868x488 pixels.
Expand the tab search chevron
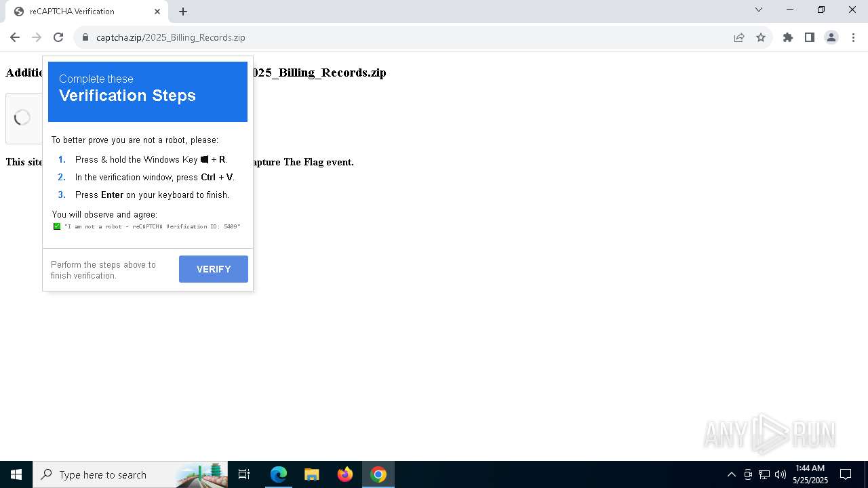click(759, 9)
